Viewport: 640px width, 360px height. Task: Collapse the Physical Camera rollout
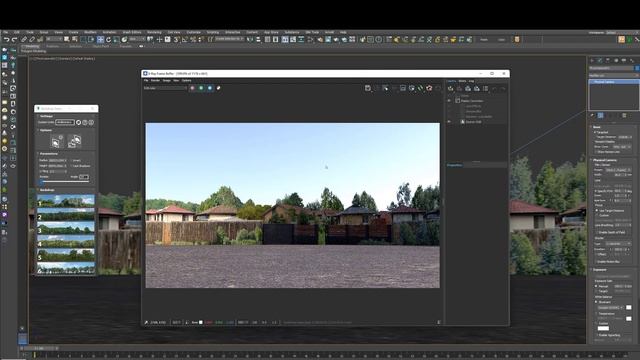(x=605, y=160)
